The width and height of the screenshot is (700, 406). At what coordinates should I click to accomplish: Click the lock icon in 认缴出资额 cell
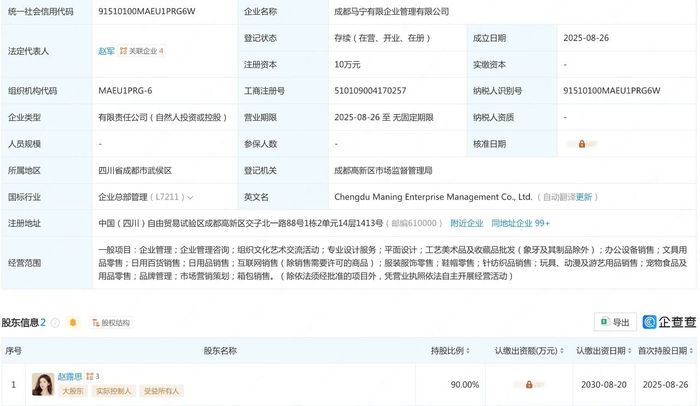coord(529,385)
